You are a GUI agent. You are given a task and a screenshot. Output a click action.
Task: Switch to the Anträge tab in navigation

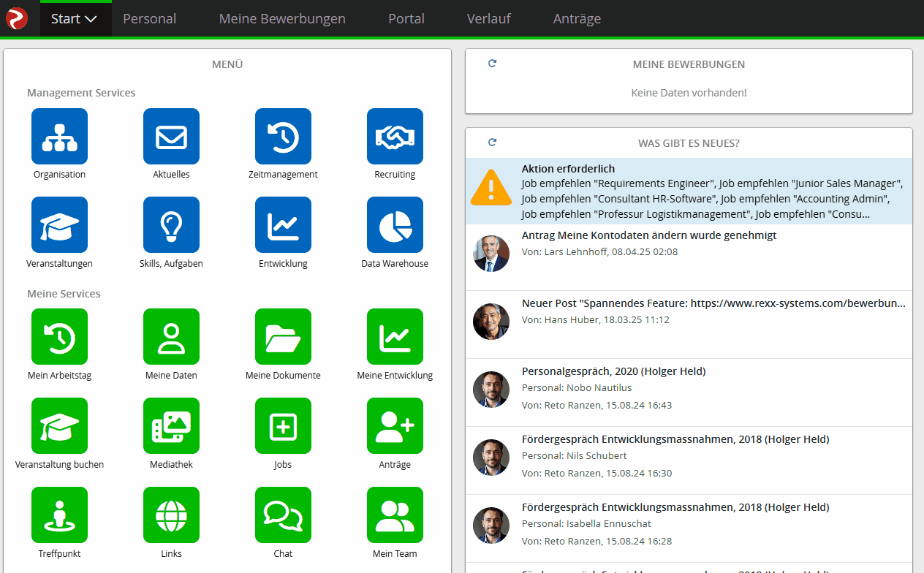tap(577, 19)
